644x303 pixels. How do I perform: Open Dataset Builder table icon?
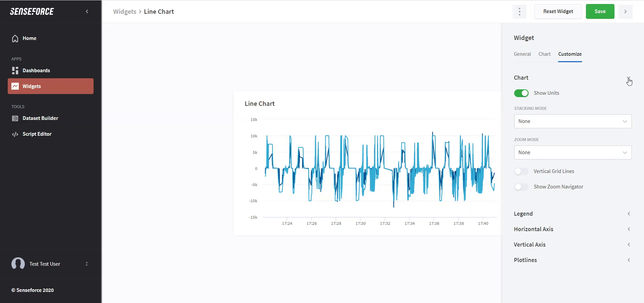pos(15,118)
